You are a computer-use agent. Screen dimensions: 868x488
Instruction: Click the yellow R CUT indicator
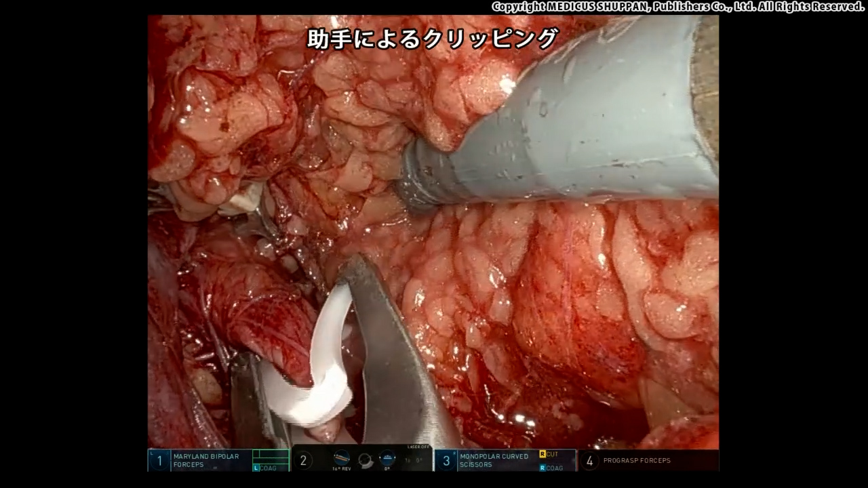coord(549,454)
